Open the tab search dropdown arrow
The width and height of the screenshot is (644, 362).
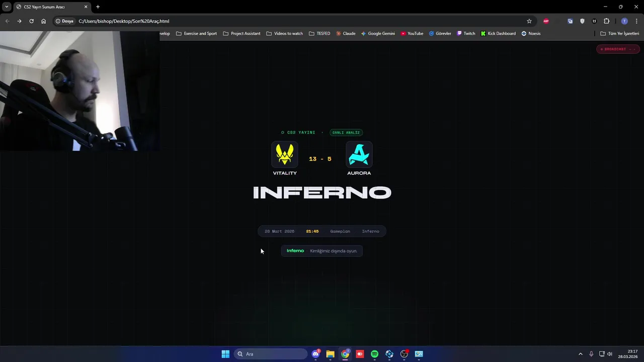click(x=7, y=7)
